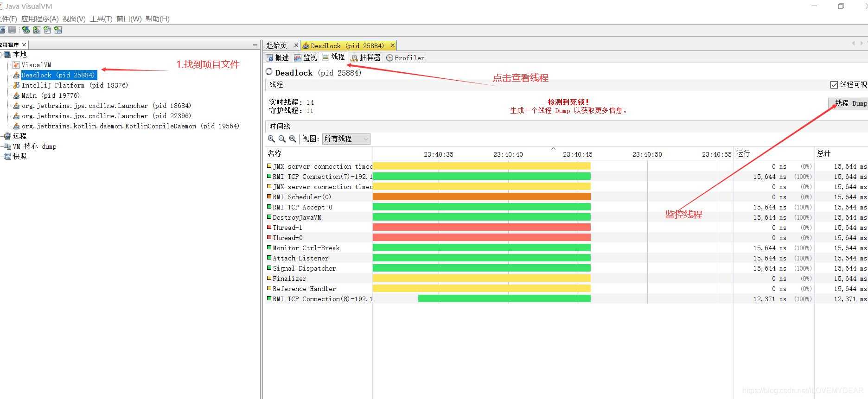Collapse the 本地 tree node
868x399 pixels.
(x=1, y=55)
